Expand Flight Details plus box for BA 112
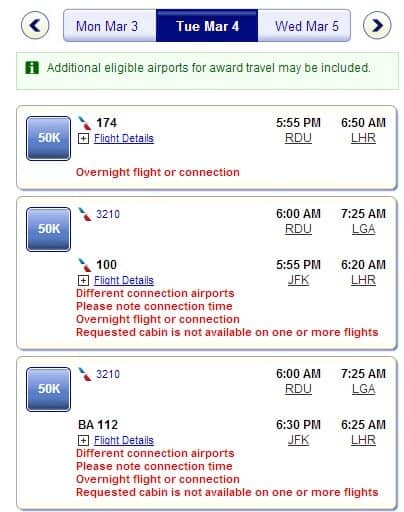 tap(83, 441)
